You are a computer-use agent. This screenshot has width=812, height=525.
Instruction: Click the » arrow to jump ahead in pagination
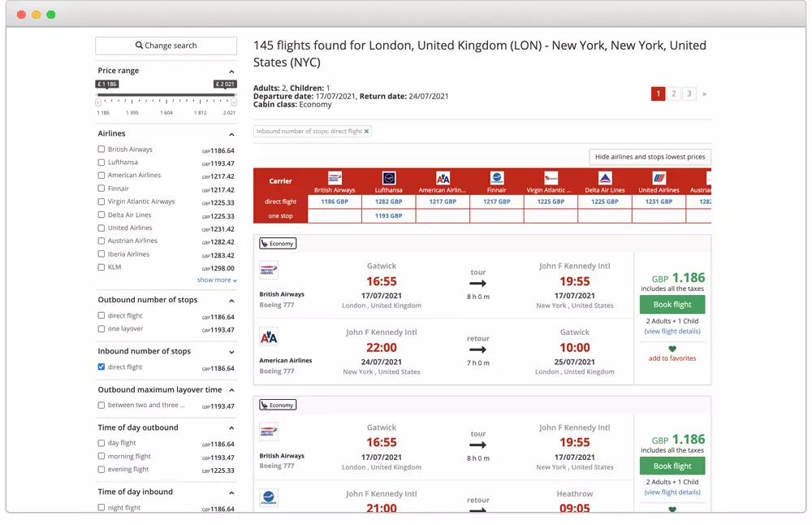coord(703,93)
